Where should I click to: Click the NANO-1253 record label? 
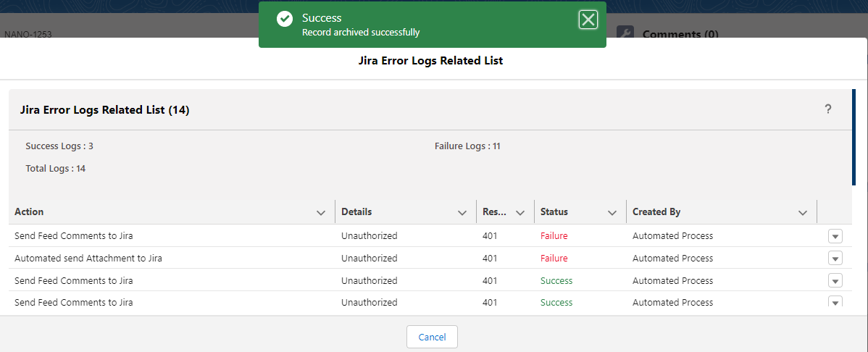28,34
